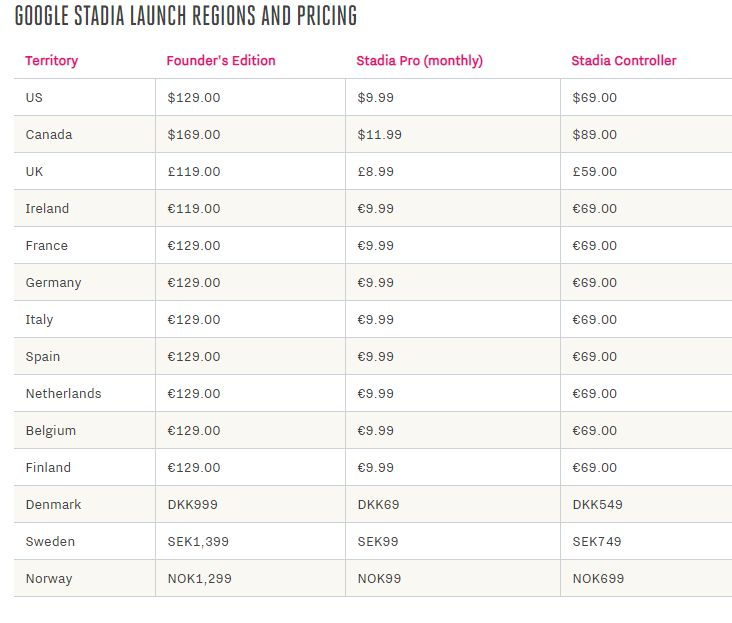Click the $169.00 Founder's Edition price

point(194,135)
